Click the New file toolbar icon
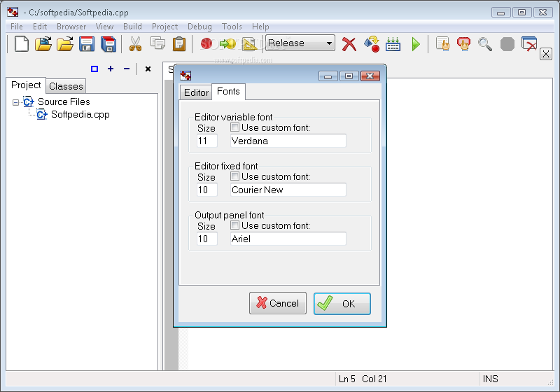 click(22, 44)
